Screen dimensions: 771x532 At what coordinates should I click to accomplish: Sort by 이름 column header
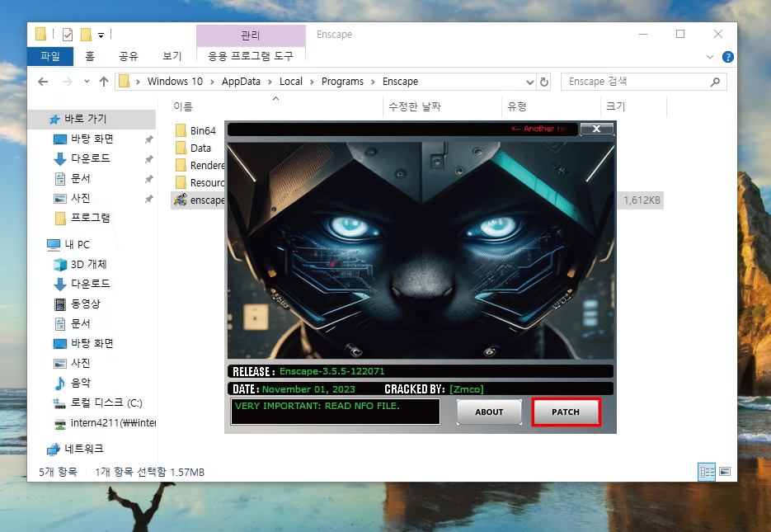183,106
